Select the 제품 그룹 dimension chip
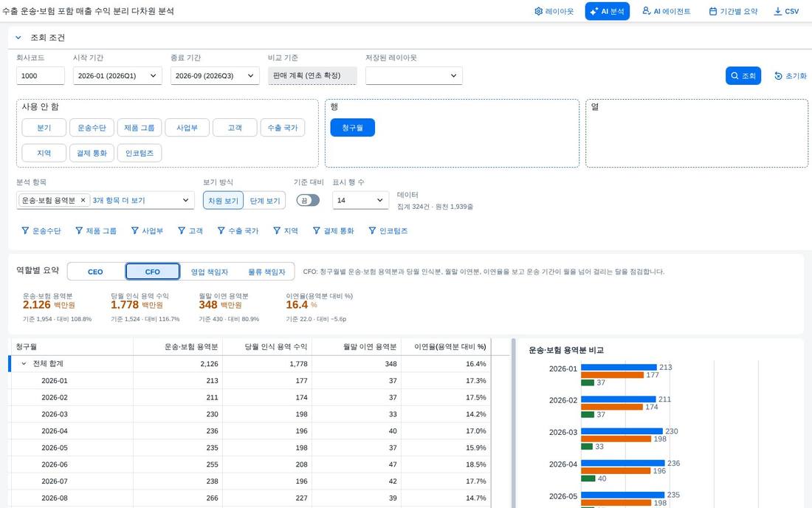The height and width of the screenshot is (508, 812). click(x=140, y=128)
